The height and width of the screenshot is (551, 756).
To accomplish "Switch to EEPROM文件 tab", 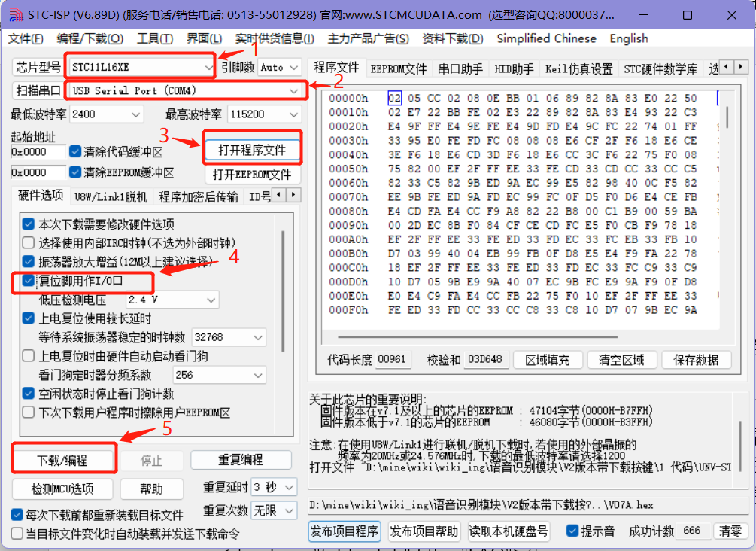I will pyautogui.click(x=398, y=69).
